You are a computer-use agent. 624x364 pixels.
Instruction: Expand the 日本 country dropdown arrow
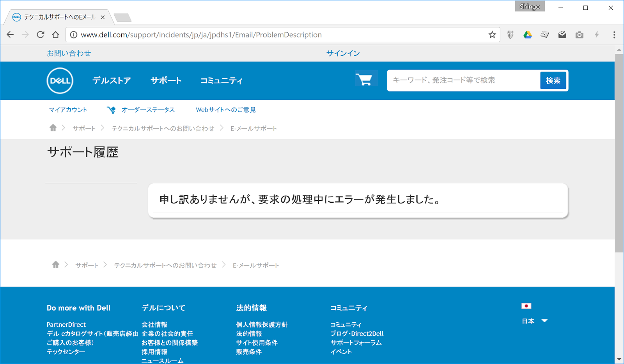(544, 321)
